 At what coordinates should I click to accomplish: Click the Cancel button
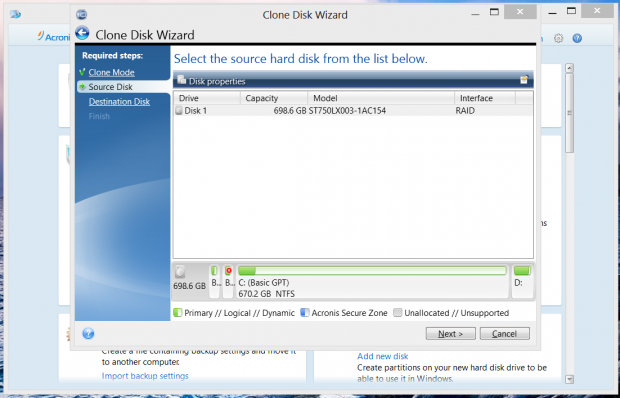pyautogui.click(x=505, y=334)
